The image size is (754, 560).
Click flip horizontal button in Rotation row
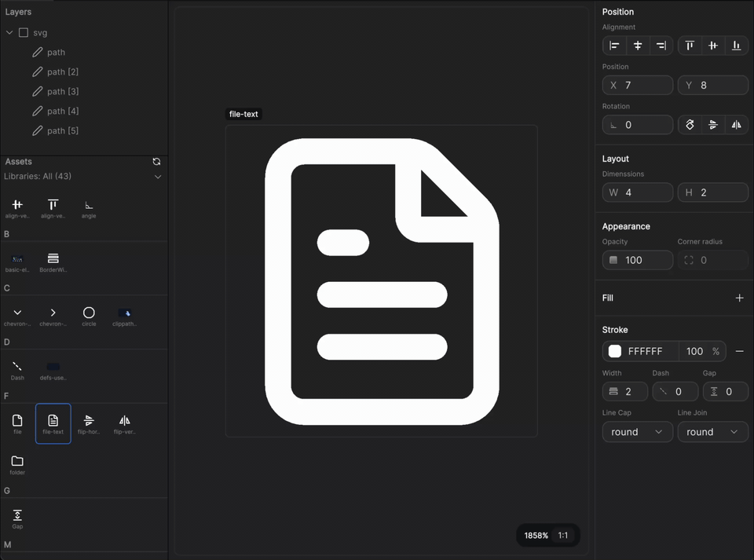point(713,125)
